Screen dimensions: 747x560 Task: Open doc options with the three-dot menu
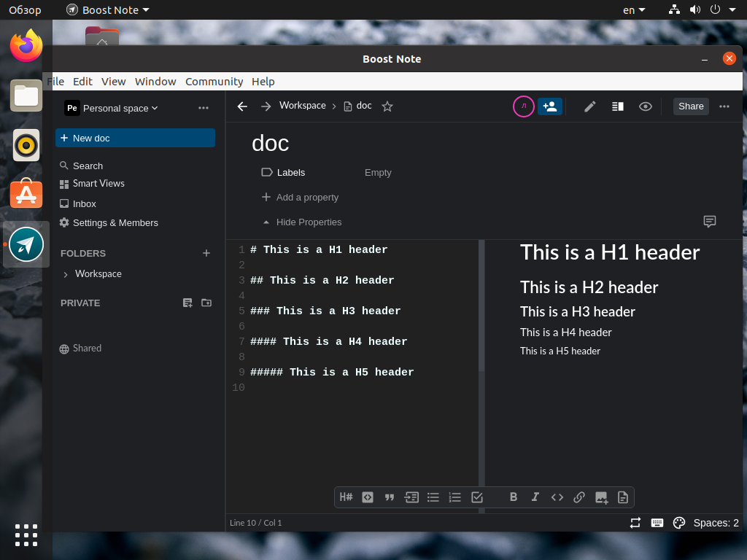pos(724,106)
